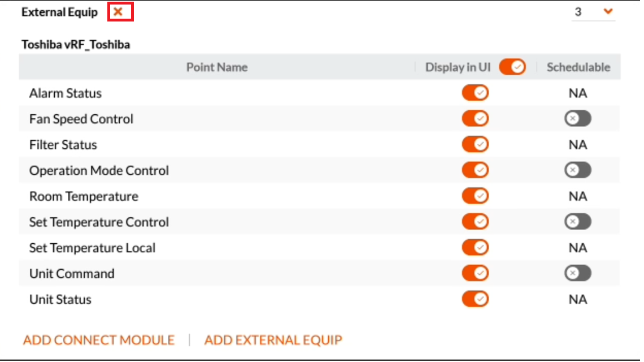Enable Schedulable for Fan Speed Control
The width and height of the screenshot is (644, 362).
point(577,118)
